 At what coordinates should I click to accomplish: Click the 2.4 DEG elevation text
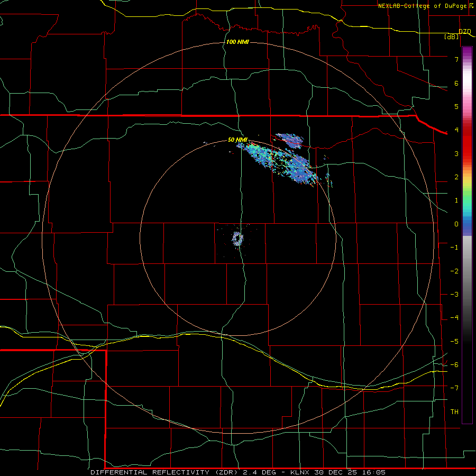pyautogui.click(x=260, y=472)
